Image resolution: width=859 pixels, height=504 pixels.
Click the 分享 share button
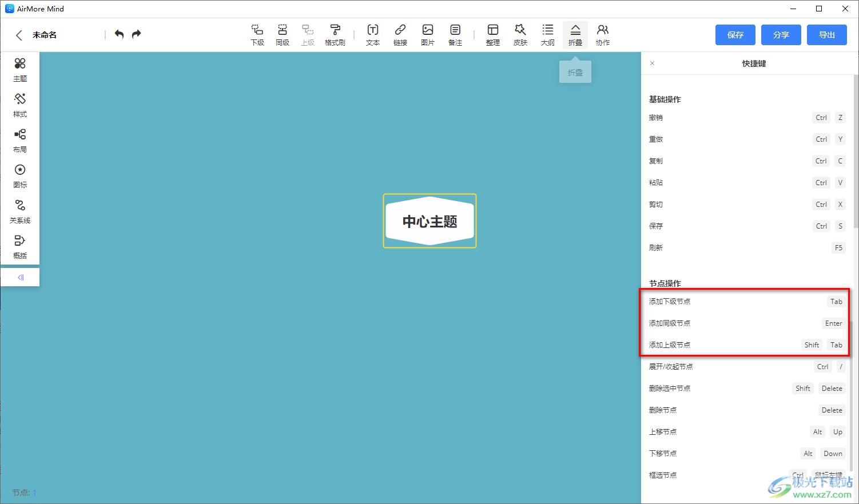point(781,35)
